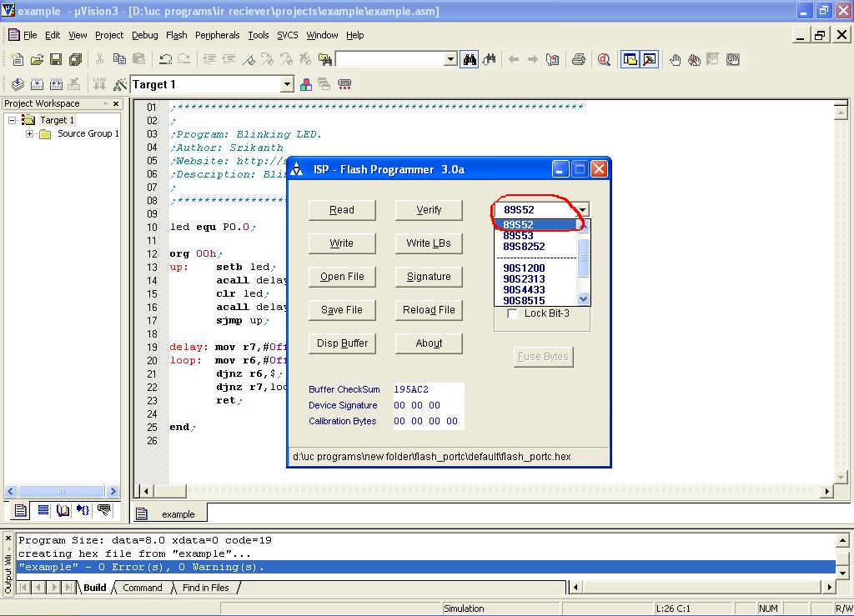Open the Files tab icon in workspace
The height and width of the screenshot is (616, 854).
point(20,510)
